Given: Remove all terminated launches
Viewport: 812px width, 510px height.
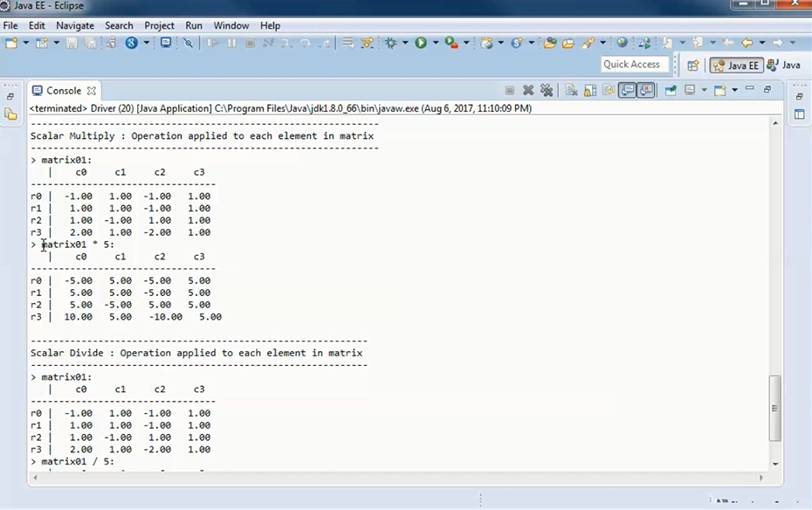Looking at the screenshot, I should (x=547, y=90).
